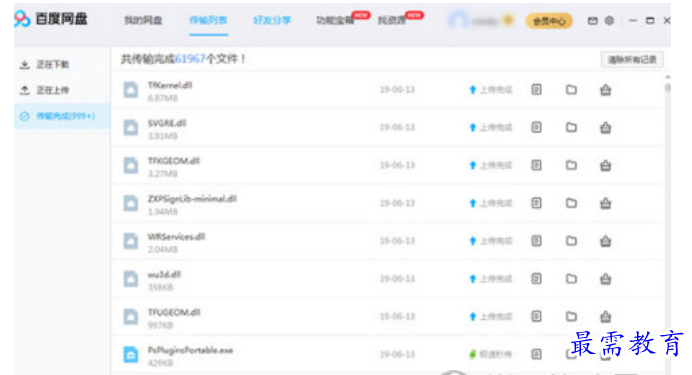Open containing folder for TKernel.dll
Viewport: 692px width, 375px height.
point(571,90)
